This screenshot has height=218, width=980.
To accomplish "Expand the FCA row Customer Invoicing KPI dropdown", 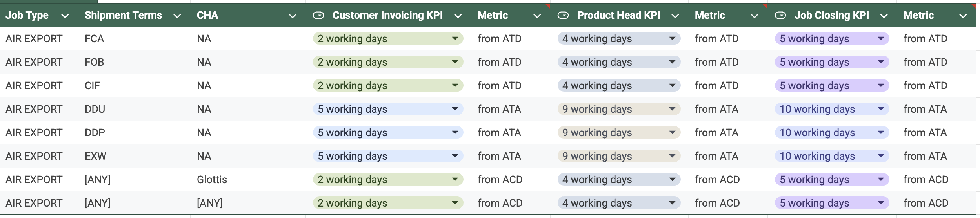I will click(x=455, y=39).
